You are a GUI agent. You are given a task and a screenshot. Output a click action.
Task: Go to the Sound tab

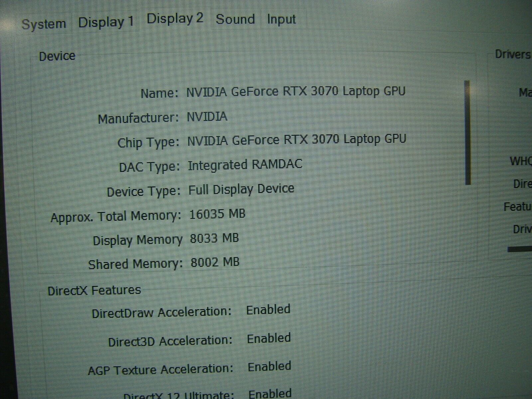(235, 19)
